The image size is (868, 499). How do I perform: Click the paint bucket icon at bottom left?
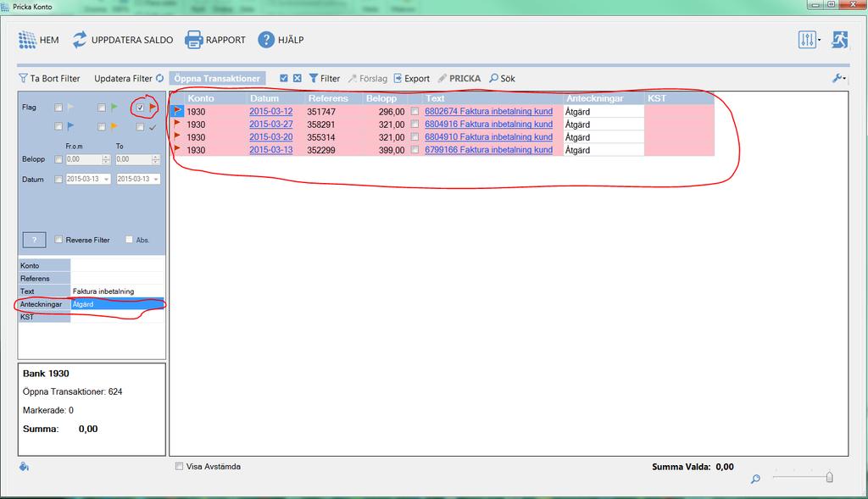[24, 467]
